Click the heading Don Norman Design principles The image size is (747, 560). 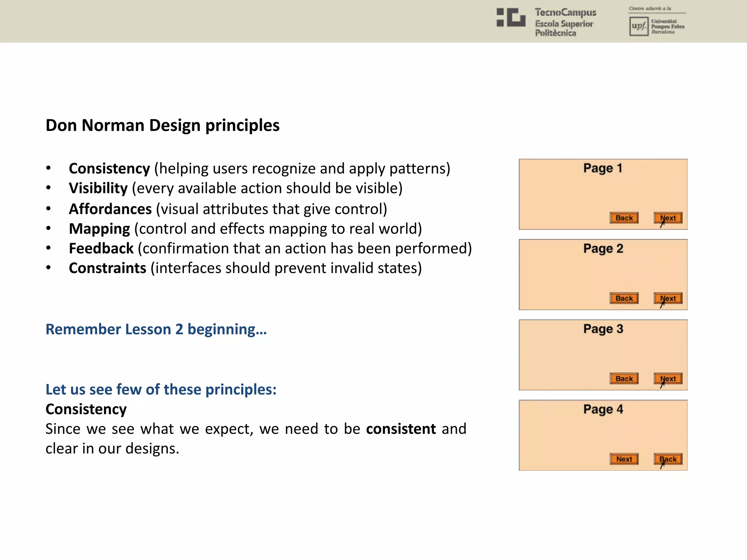(x=162, y=125)
